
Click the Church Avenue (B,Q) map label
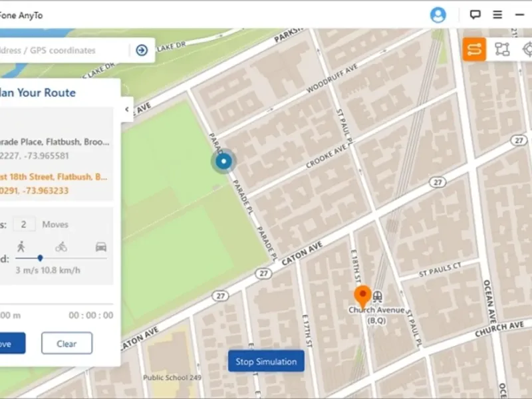point(376,315)
